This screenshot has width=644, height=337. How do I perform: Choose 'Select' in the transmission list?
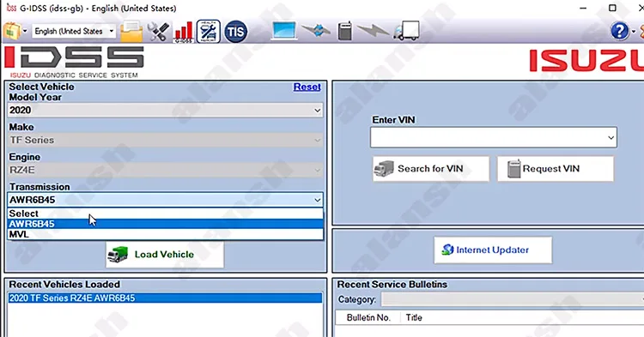[165, 214]
